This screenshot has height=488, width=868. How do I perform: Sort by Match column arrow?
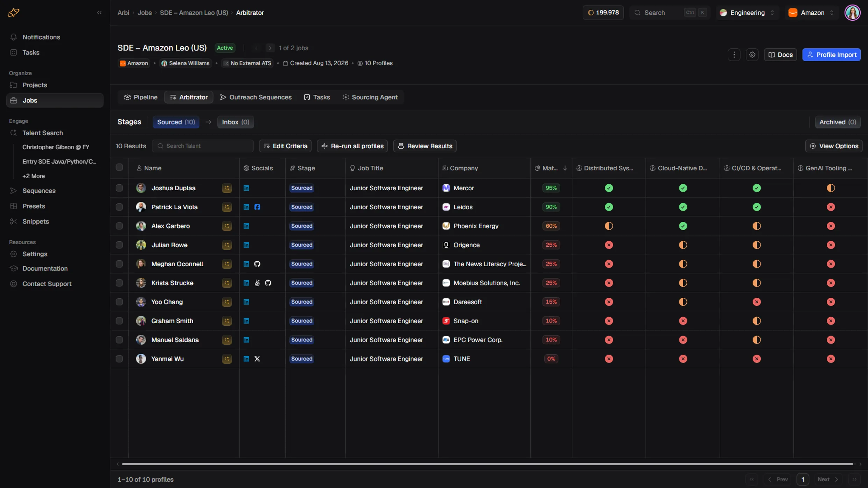565,168
